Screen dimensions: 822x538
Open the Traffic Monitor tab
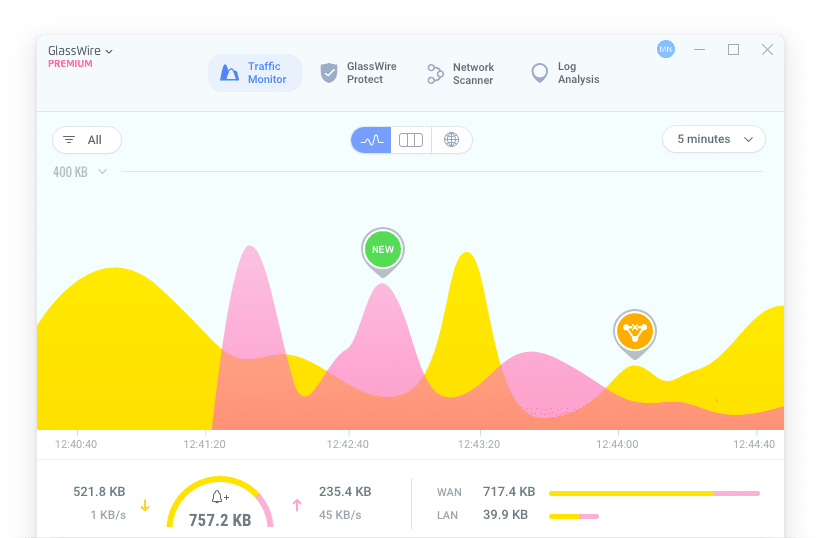255,73
